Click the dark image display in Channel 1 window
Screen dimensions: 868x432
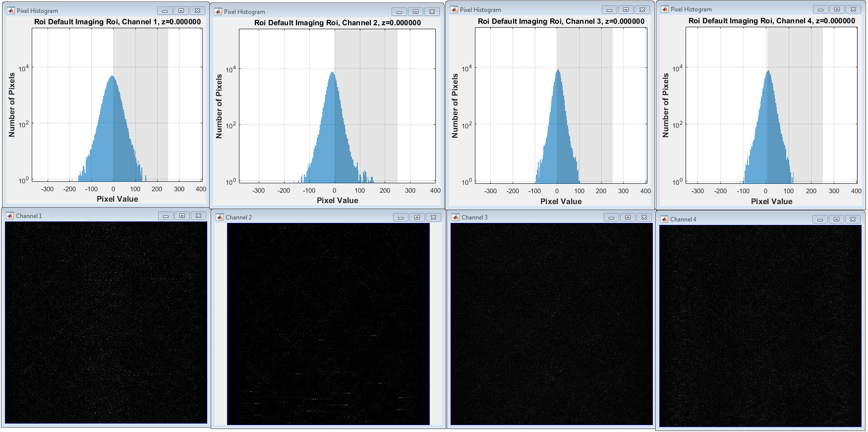point(106,323)
